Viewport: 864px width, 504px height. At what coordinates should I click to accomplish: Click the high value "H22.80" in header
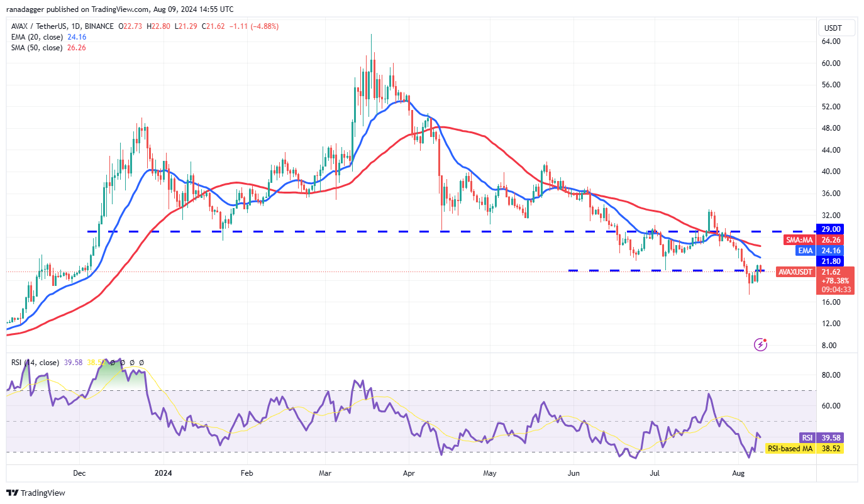click(160, 26)
